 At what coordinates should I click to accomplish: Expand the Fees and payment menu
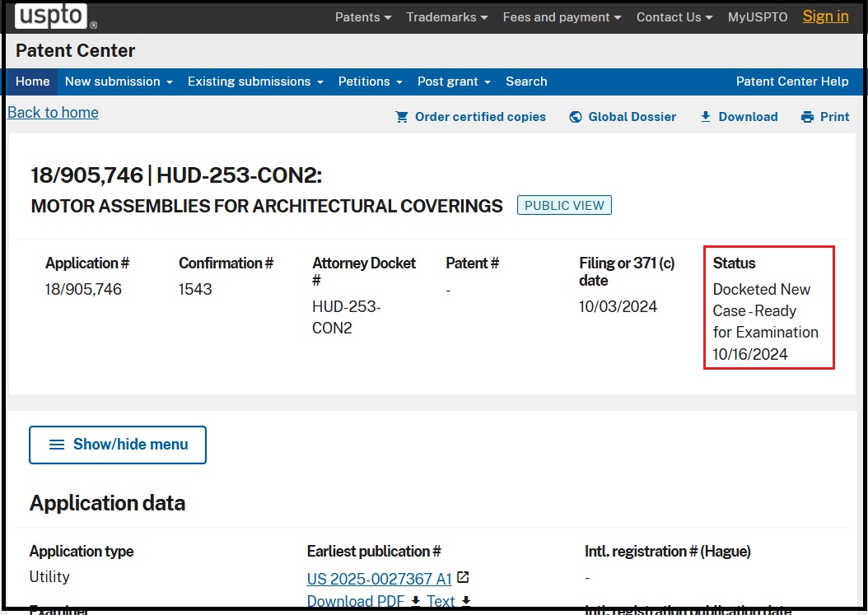(562, 17)
